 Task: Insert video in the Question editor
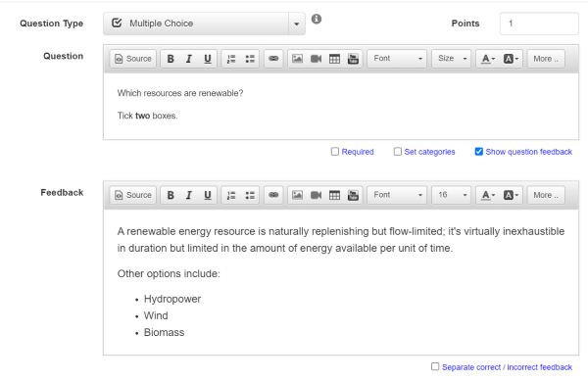coord(317,59)
